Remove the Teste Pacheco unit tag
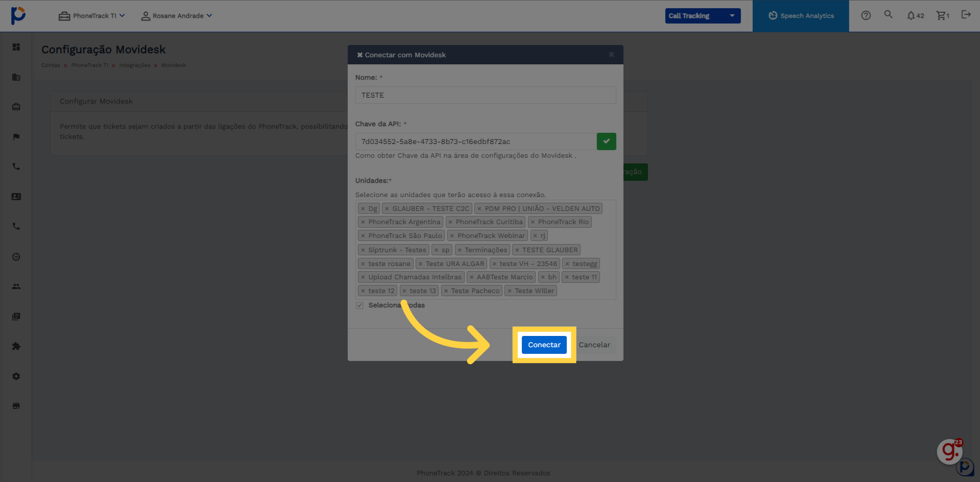The width and height of the screenshot is (980, 482). (446, 291)
